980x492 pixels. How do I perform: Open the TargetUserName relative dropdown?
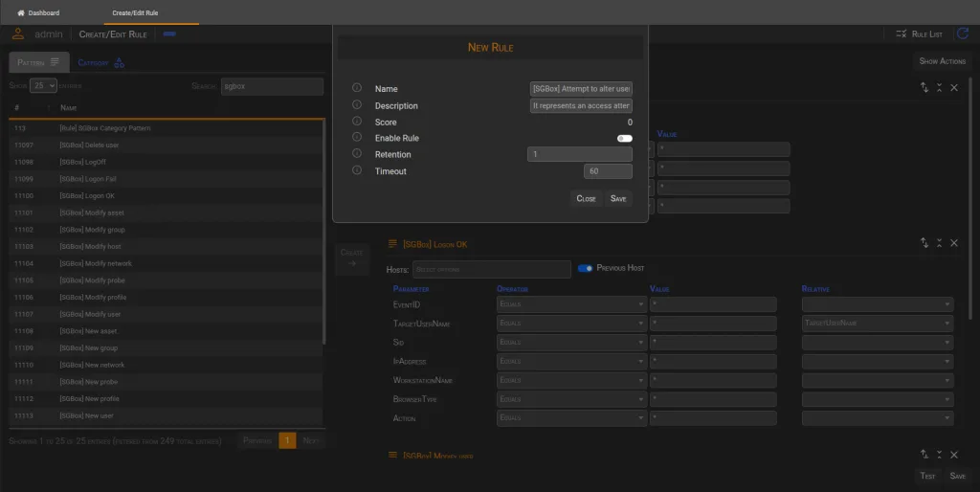(878, 324)
